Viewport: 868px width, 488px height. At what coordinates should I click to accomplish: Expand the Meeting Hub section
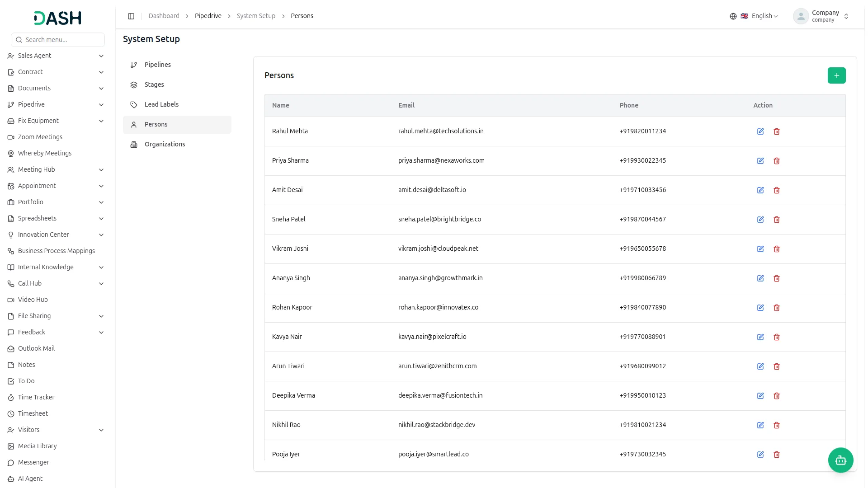56,169
